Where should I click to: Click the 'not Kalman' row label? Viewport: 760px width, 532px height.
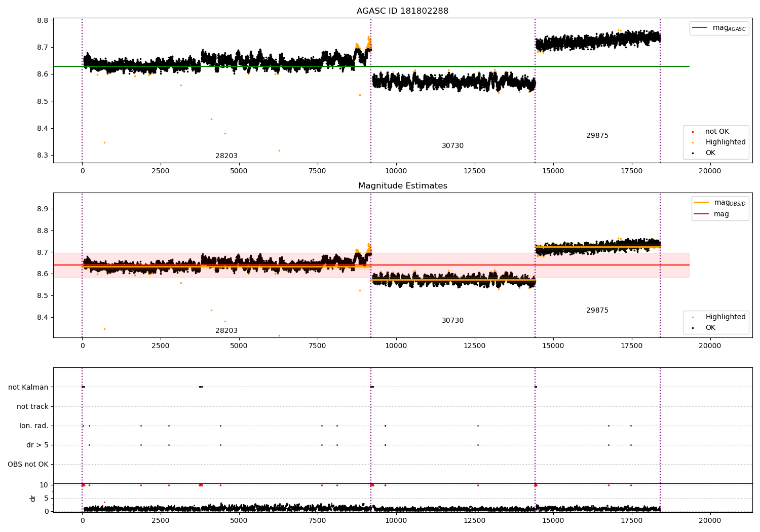point(28,387)
